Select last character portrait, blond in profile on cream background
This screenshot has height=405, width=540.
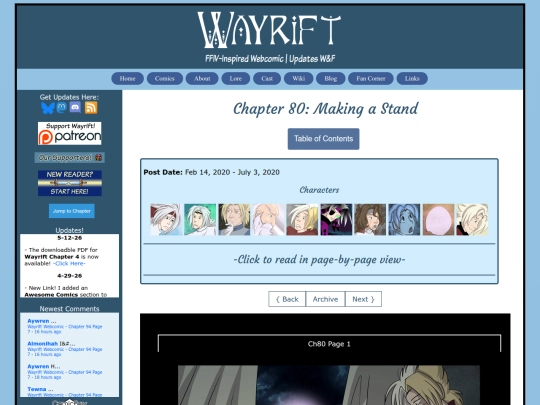472,220
